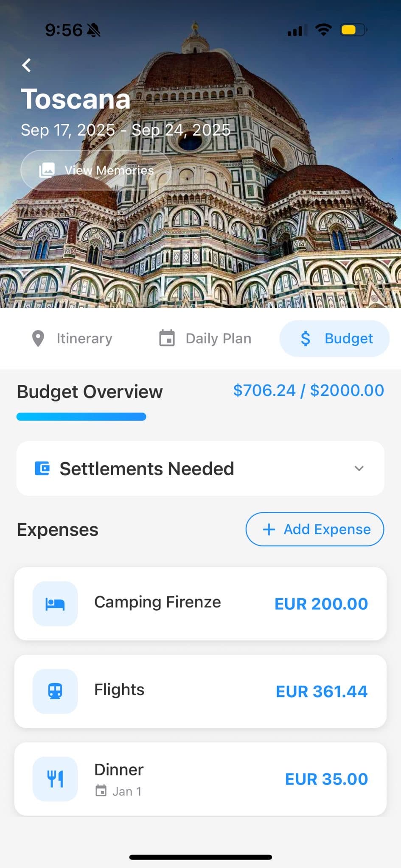Open the Settlements Needed section
This screenshot has width=401, height=868.
click(146, 469)
